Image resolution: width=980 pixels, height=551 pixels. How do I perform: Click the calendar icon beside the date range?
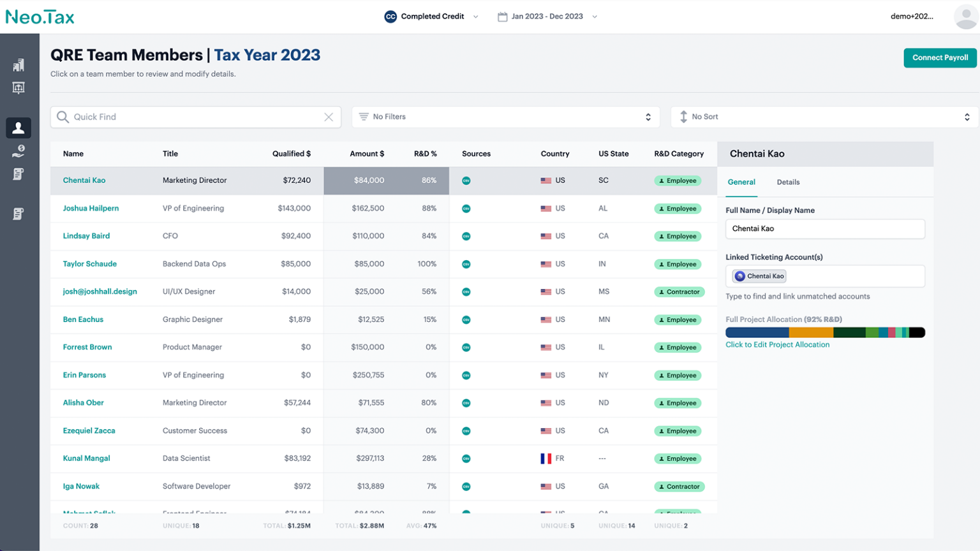click(502, 17)
